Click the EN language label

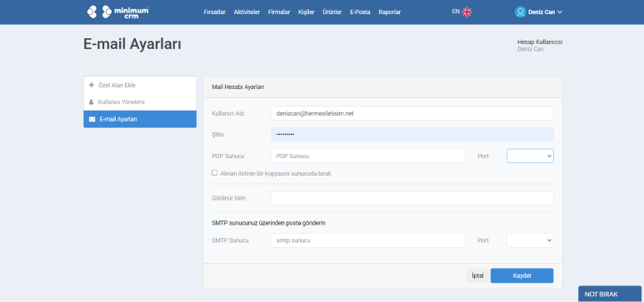pos(456,12)
